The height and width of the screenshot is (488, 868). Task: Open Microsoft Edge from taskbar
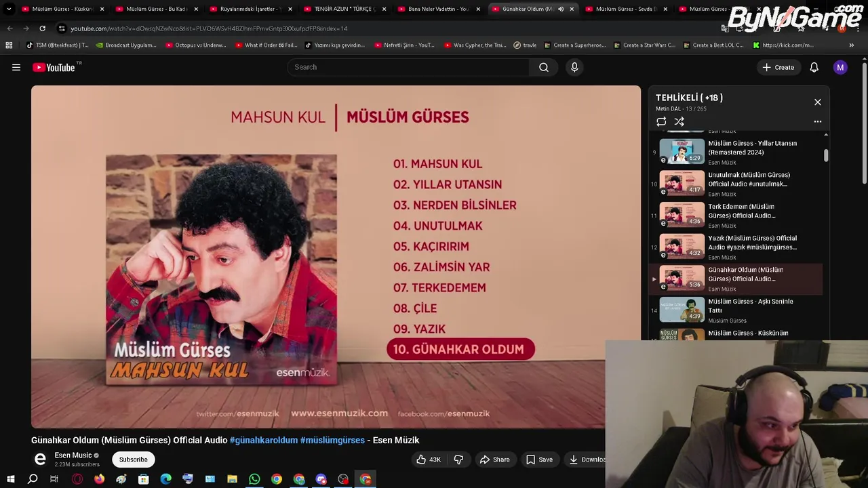[165, 479]
